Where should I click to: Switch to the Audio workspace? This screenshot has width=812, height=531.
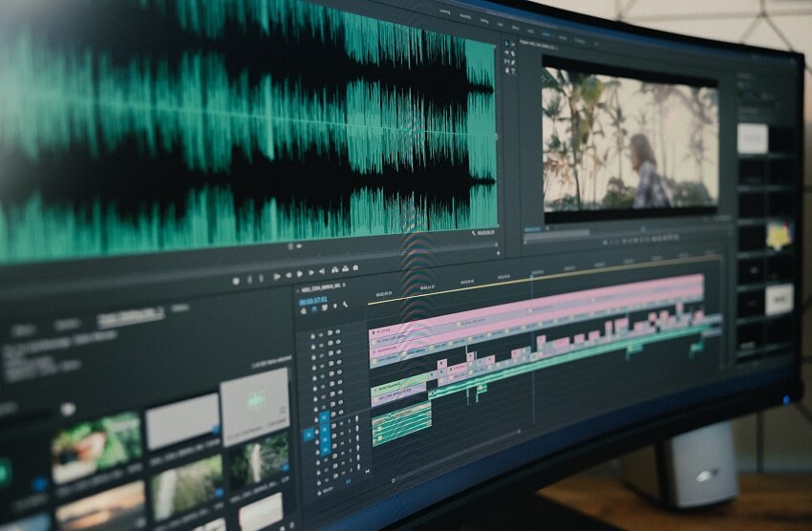coord(531,32)
